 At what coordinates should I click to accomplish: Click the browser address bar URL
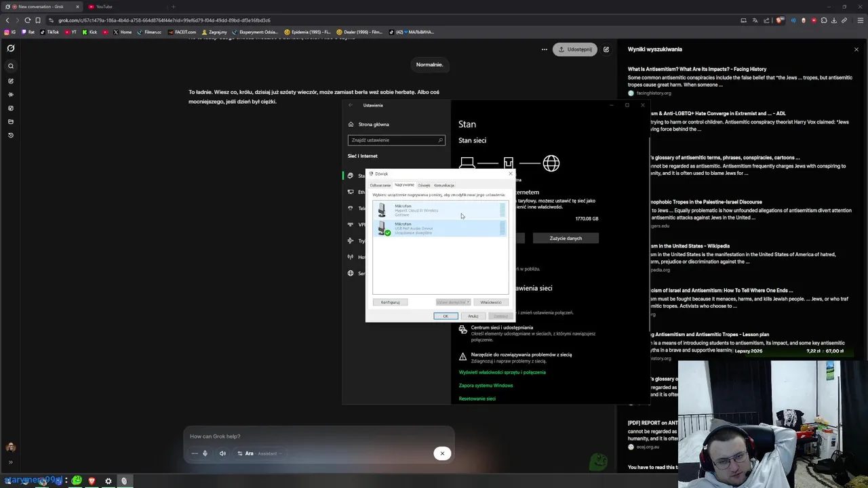click(164, 20)
